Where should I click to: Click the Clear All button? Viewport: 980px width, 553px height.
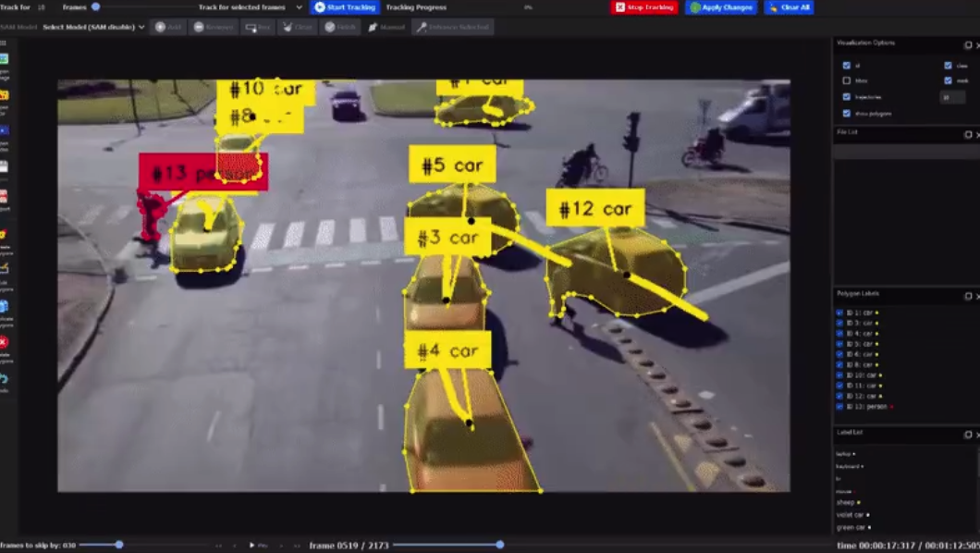[x=789, y=7]
